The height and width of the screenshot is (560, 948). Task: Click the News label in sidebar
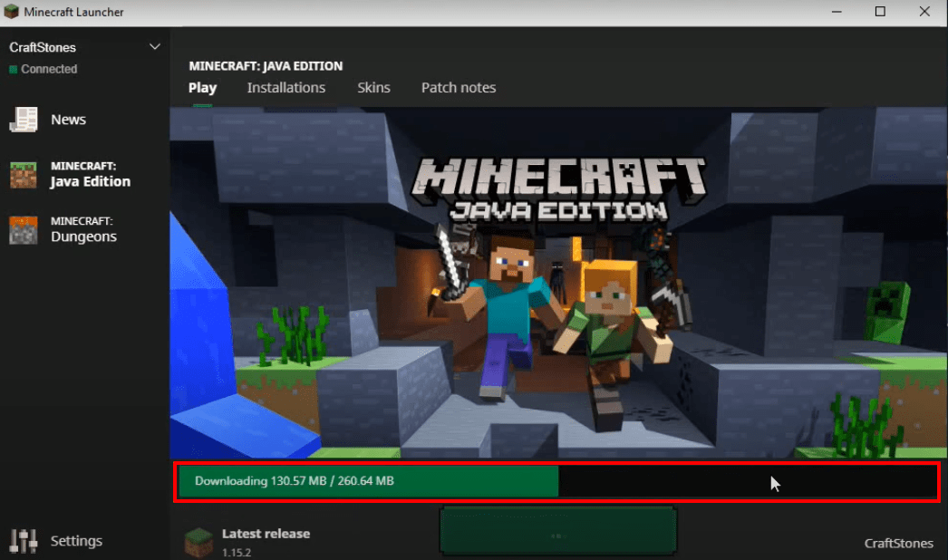pos(68,120)
